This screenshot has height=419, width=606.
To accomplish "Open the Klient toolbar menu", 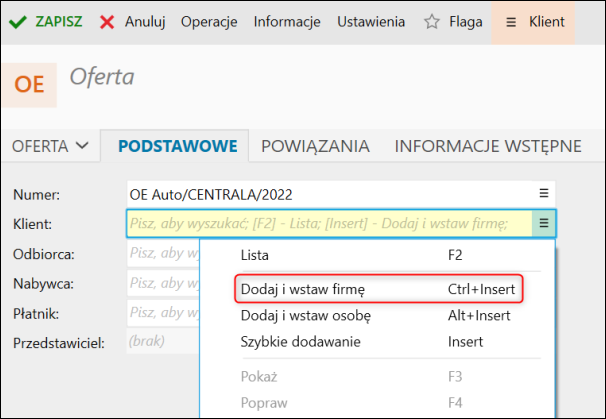I will pyautogui.click(x=533, y=22).
